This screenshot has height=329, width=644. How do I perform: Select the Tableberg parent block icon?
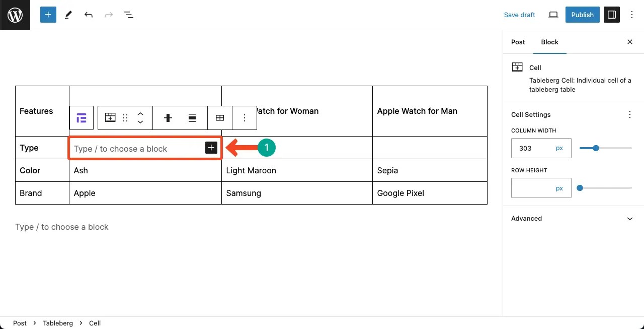[x=81, y=117]
